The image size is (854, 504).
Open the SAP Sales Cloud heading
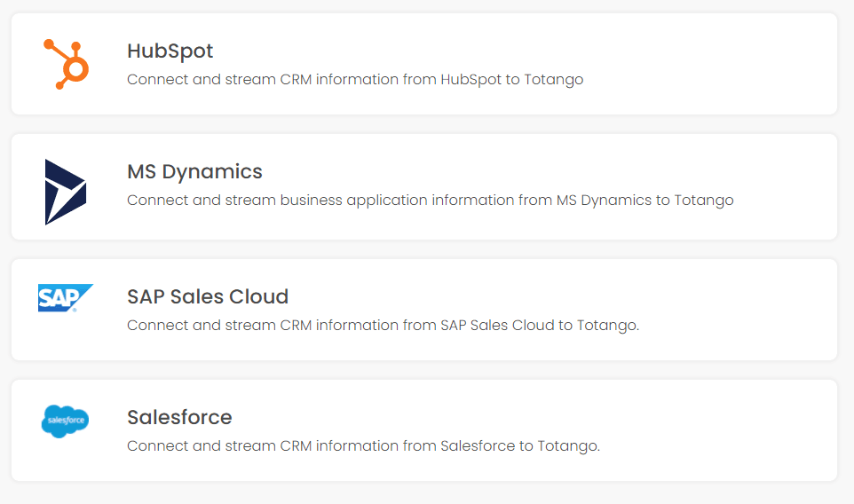pos(208,296)
